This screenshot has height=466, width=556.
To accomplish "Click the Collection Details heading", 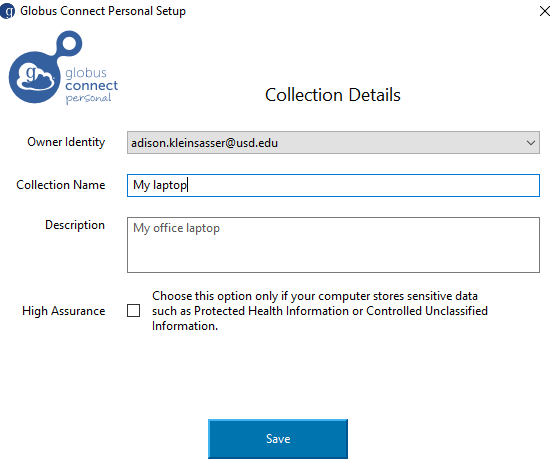I will (333, 95).
